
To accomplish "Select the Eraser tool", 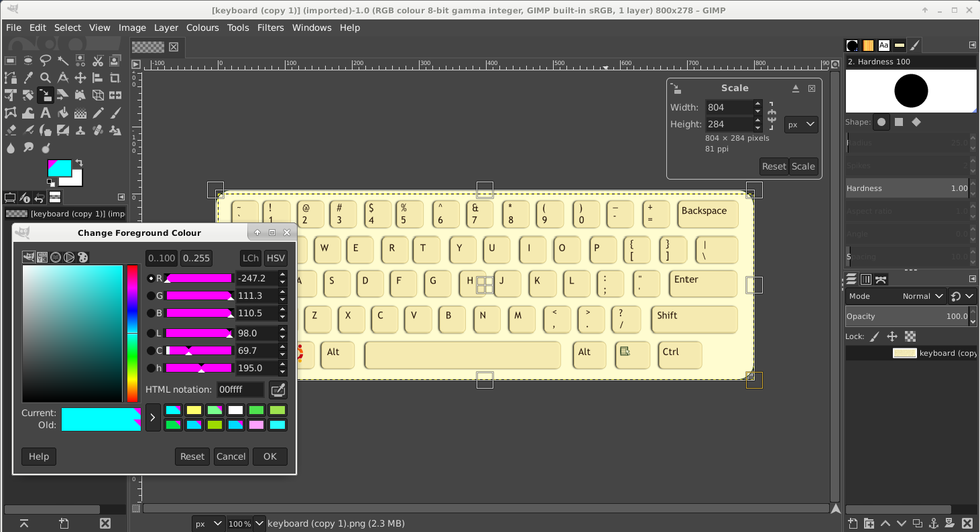I will click(x=10, y=131).
